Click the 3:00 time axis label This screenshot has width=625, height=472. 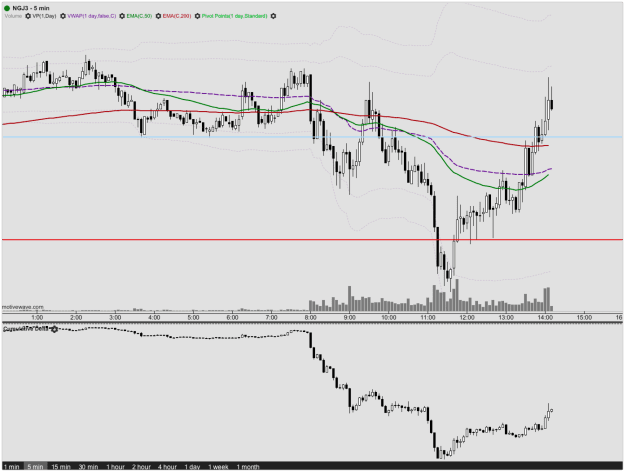[115, 318]
